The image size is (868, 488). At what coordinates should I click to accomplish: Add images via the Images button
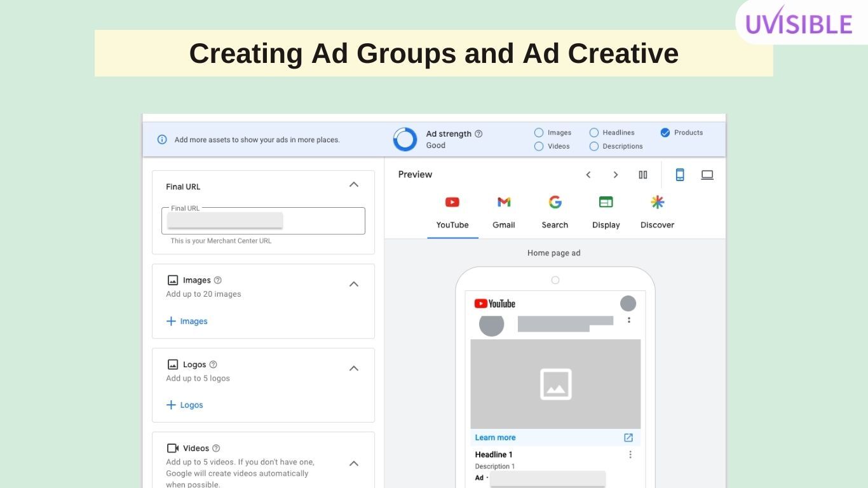(x=186, y=321)
